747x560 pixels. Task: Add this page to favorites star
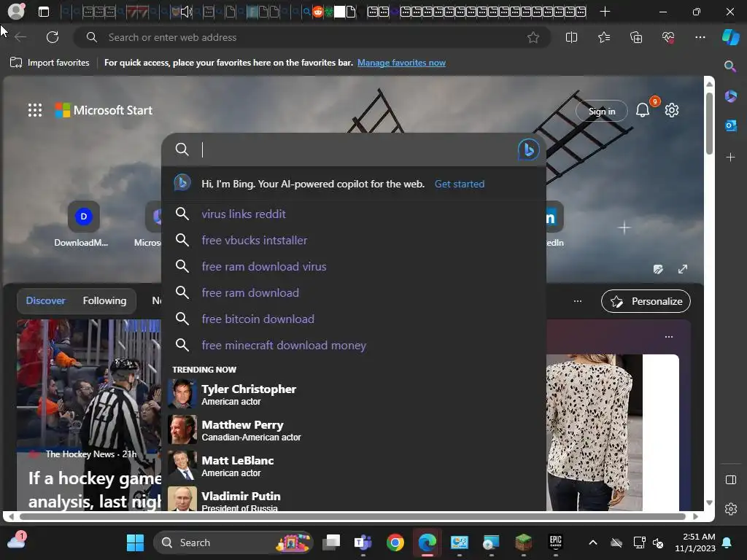pyautogui.click(x=533, y=37)
